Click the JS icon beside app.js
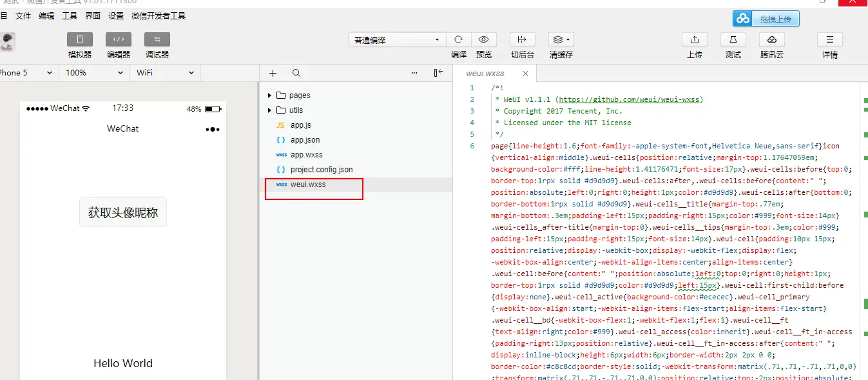This screenshot has height=380, width=868. (x=281, y=125)
